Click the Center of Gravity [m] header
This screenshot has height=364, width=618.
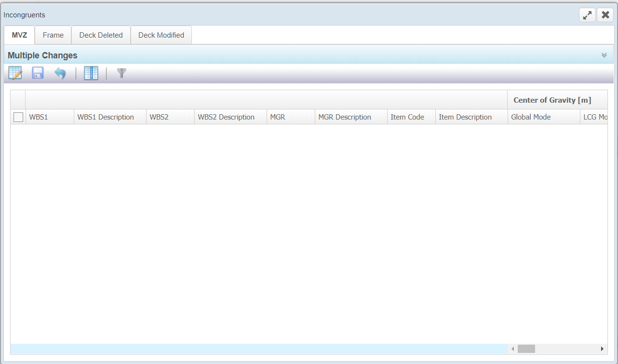pyautogui.click(x=557, y=100)
